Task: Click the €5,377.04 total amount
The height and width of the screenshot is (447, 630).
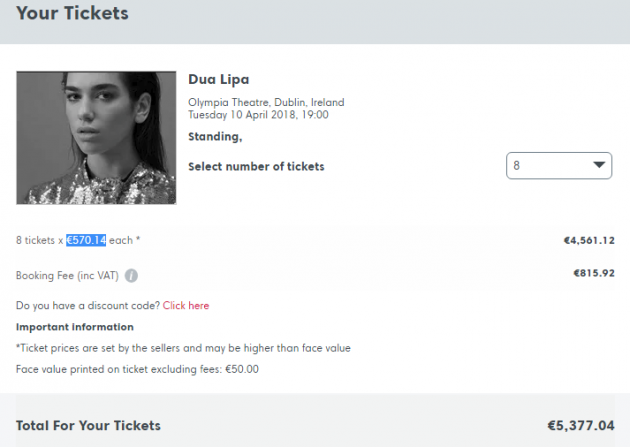Action: pyautogui.click(x=580, y=426)
